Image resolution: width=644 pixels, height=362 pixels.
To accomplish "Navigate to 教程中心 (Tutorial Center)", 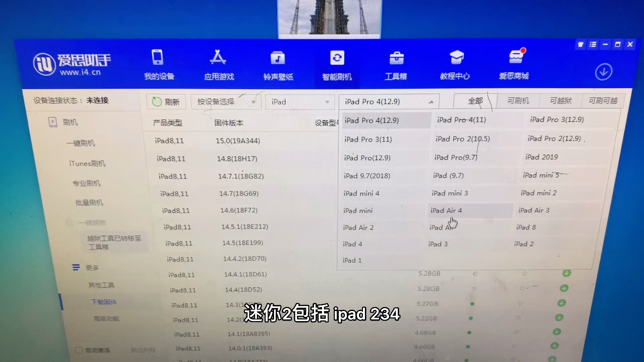I will tap(455, 63).
